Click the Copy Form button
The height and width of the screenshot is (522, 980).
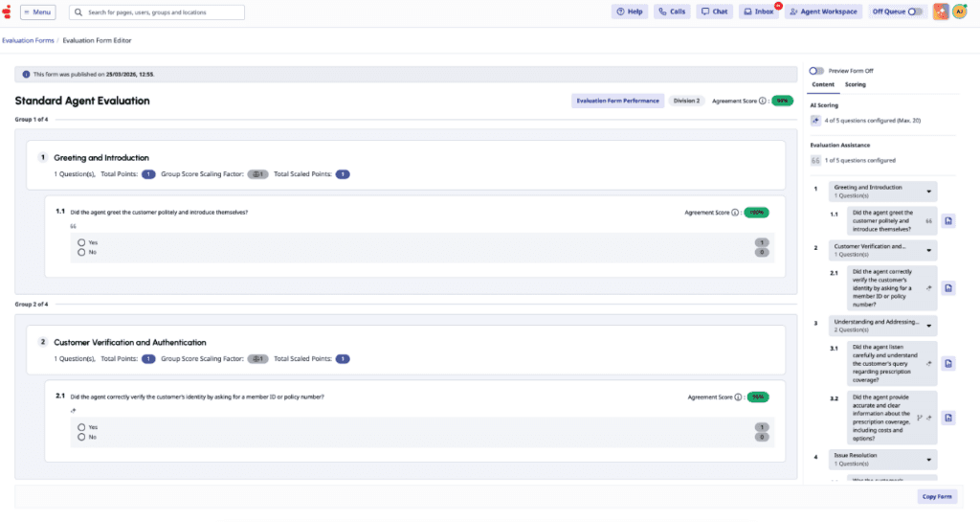[x=936, y=496]
